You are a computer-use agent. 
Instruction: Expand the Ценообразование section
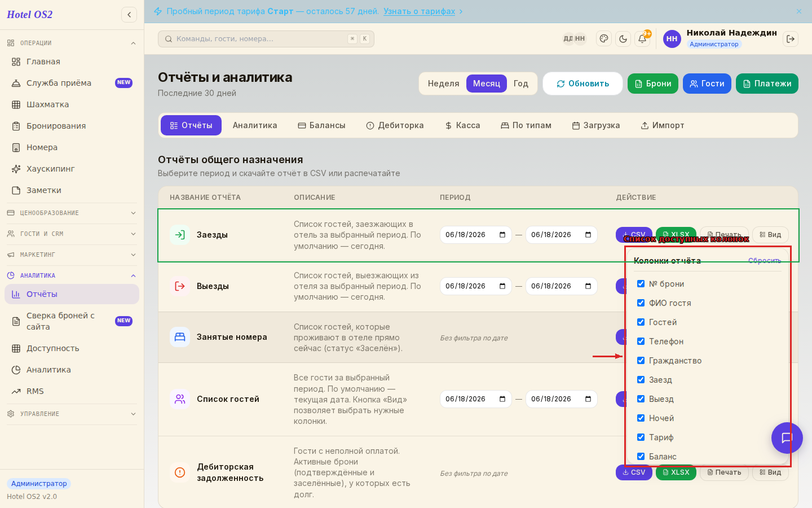click(72, 213)
